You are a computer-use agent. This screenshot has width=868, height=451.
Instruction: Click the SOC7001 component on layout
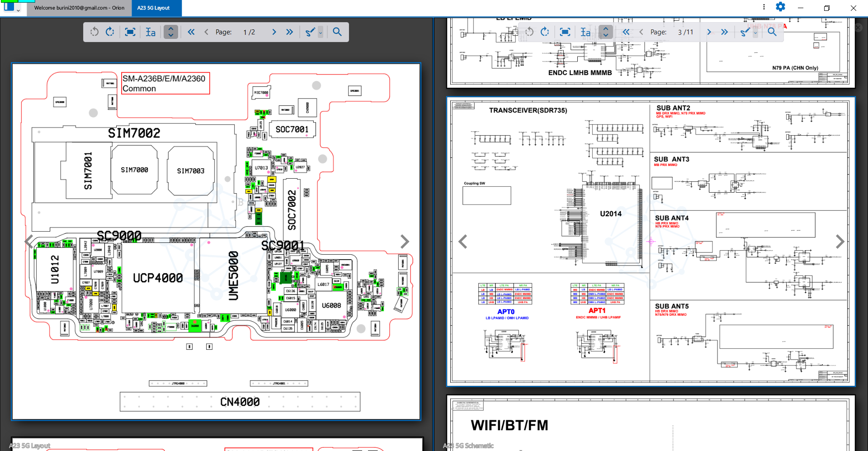[x=292, y=129]
